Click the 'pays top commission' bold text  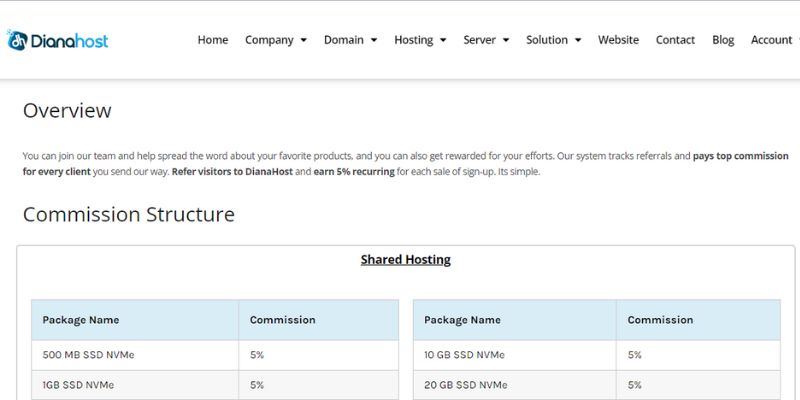click(740, 156)
